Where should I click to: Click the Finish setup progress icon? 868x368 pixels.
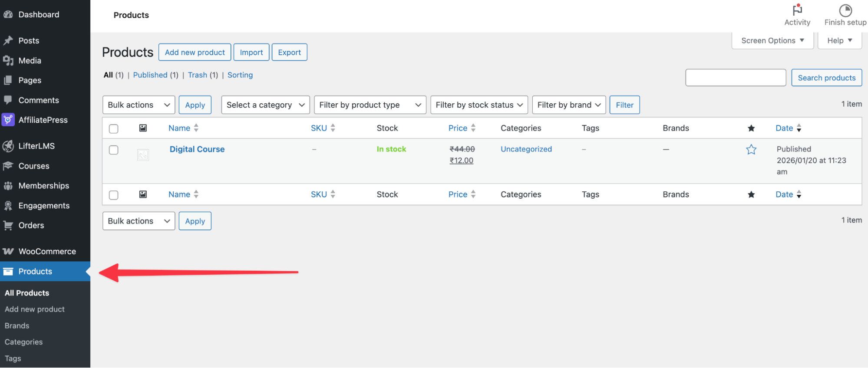pyautogui.click(x=845, y=10)
